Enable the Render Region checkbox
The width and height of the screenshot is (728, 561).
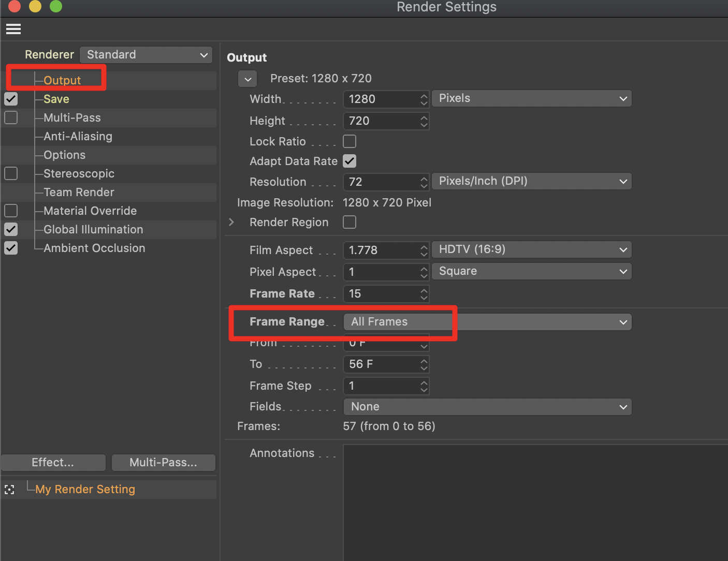(350, 222)
